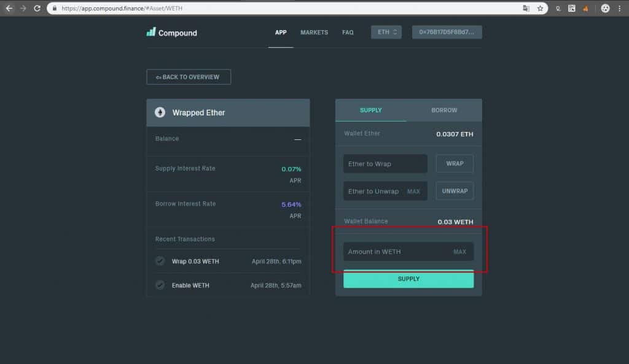This screenshot has height=364, width=629.
Task: Open the translate page icon
Action: (x=526, y=8)
